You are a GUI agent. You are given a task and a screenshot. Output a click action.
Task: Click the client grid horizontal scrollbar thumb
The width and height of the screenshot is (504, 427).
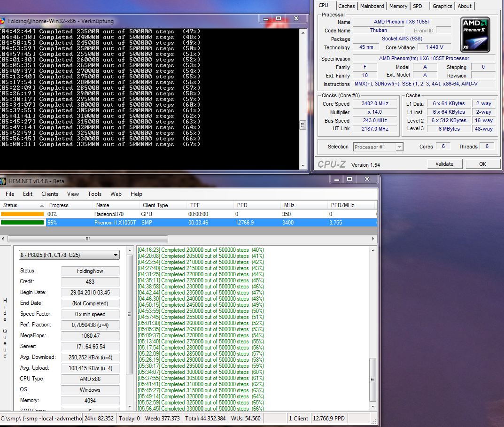click(x=88, y=239)
